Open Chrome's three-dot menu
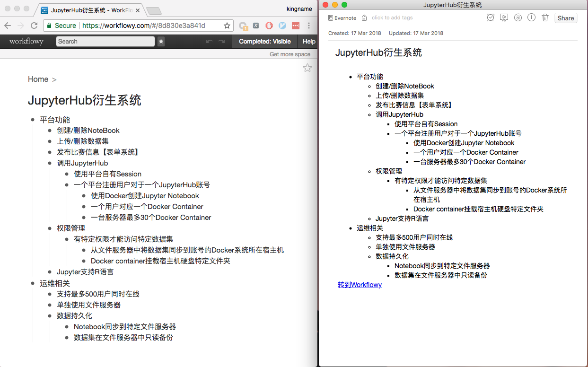 (x=309, y=26)
